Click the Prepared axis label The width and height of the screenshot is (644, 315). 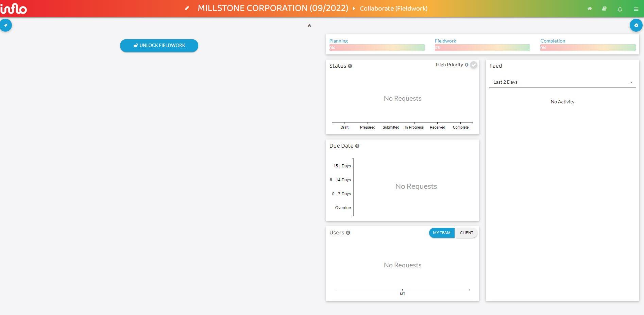368,127
